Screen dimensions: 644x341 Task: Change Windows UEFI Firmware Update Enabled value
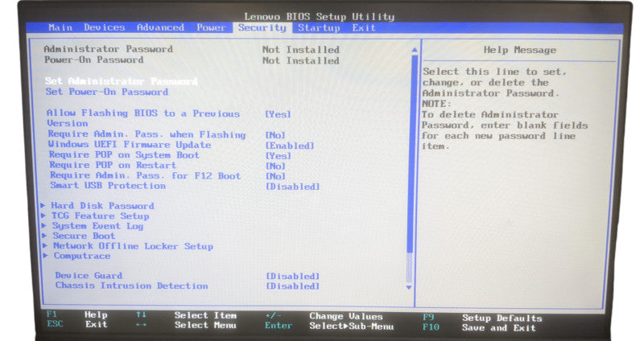[x=290, y=146]
